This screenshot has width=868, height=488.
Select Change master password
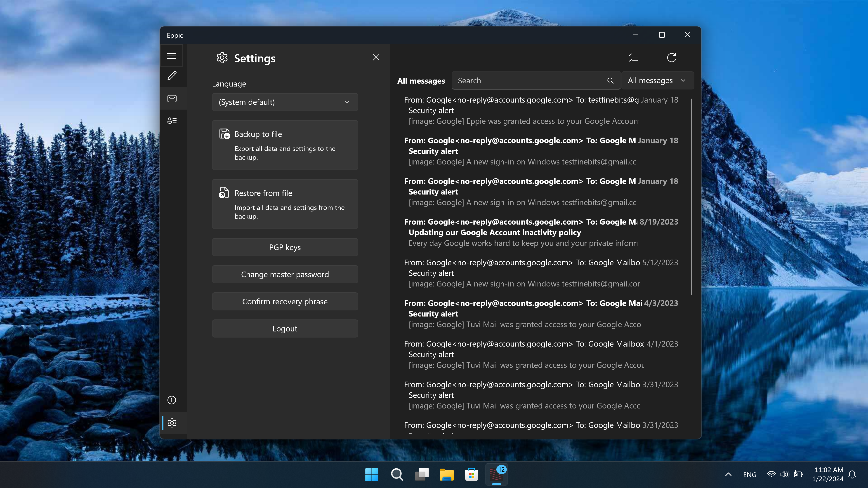(x=285, y=274)
